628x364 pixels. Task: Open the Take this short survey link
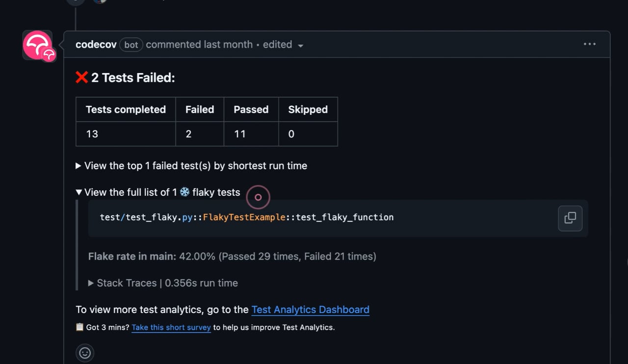[171, 327]
